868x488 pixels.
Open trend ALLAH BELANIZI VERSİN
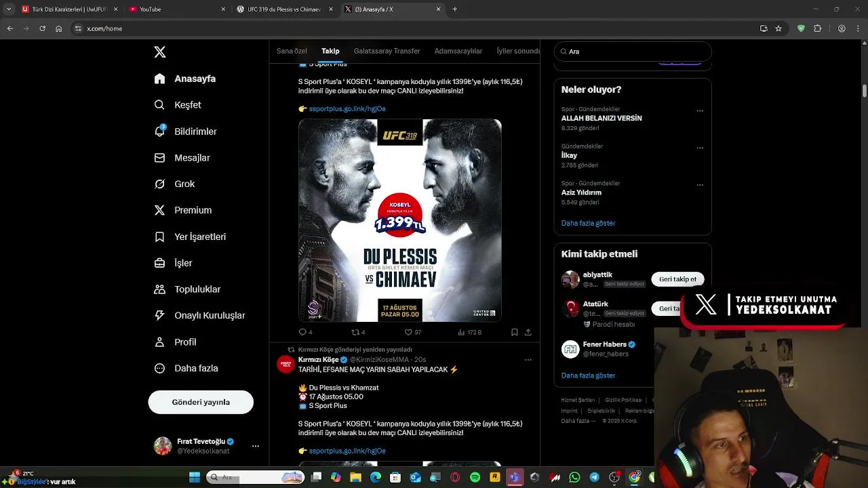(x=601, y=118)
